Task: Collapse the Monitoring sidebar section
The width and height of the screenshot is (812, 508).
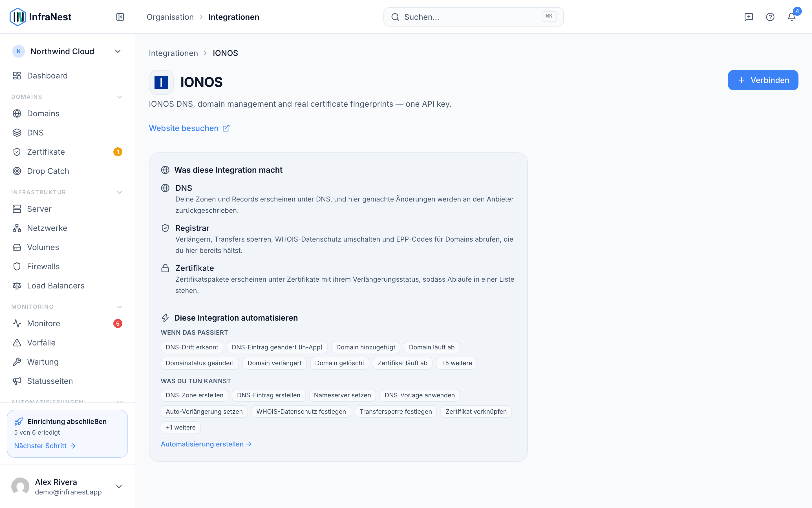Action: click(119, 307)
